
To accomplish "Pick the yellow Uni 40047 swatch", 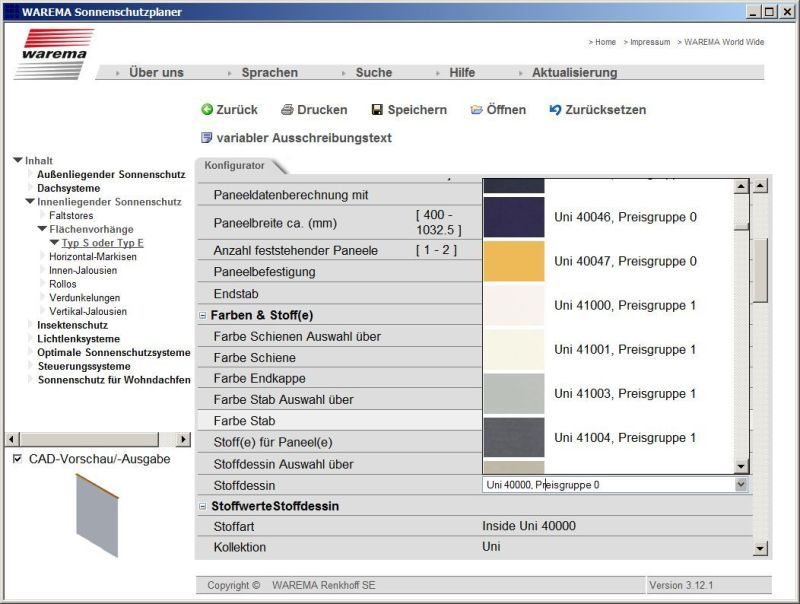I will click(x=514, y=261).
